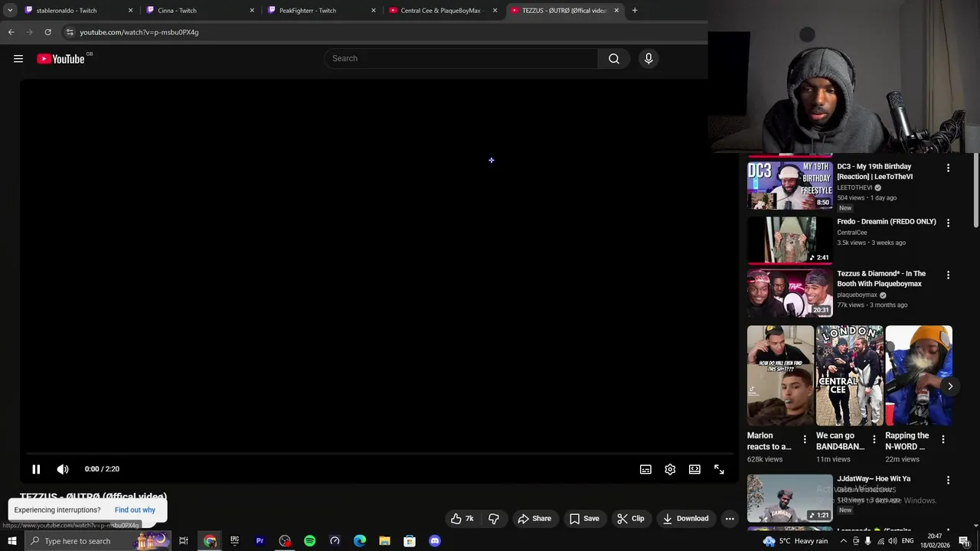Pause the video playback
This screenshot has height=551, width=980.
[x=36, y=469]
